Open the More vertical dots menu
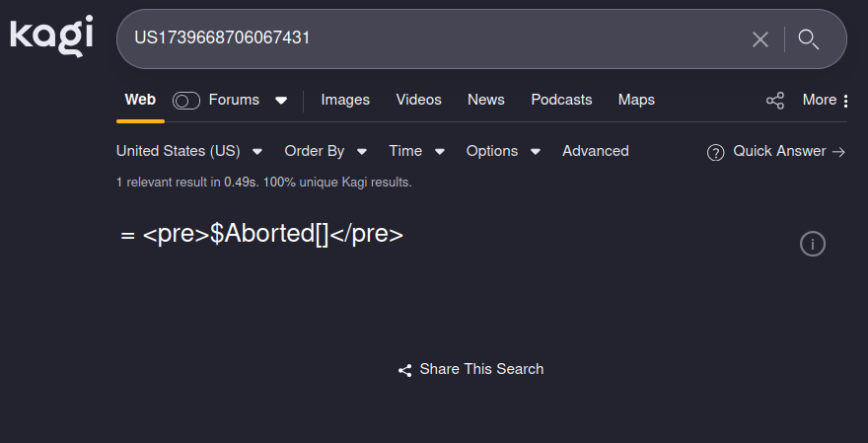 [x=846, y=100]
